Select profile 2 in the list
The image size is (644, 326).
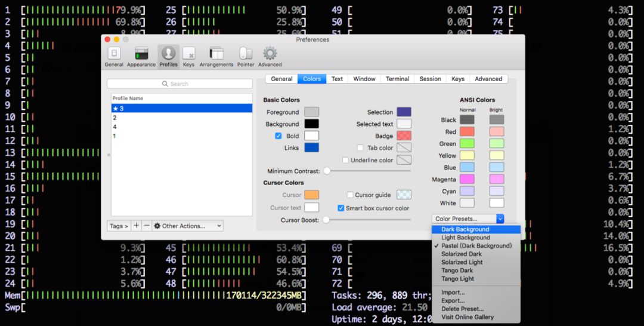click(181, 118)
